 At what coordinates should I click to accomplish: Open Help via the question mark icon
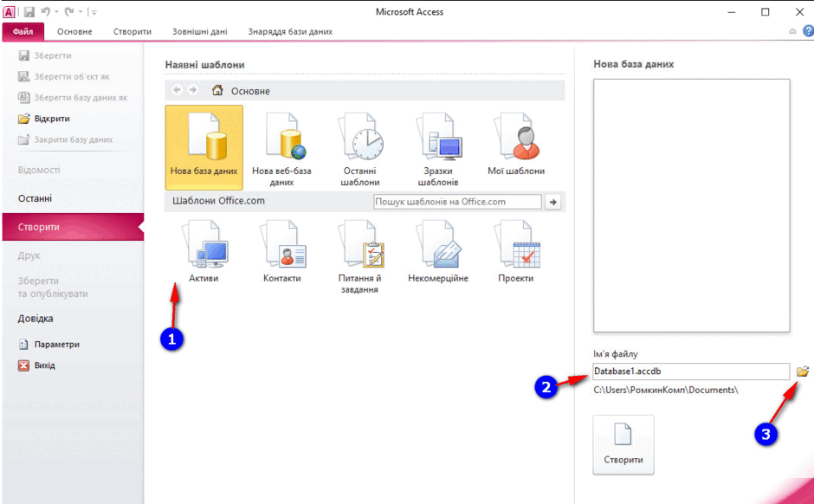[808, 31]
